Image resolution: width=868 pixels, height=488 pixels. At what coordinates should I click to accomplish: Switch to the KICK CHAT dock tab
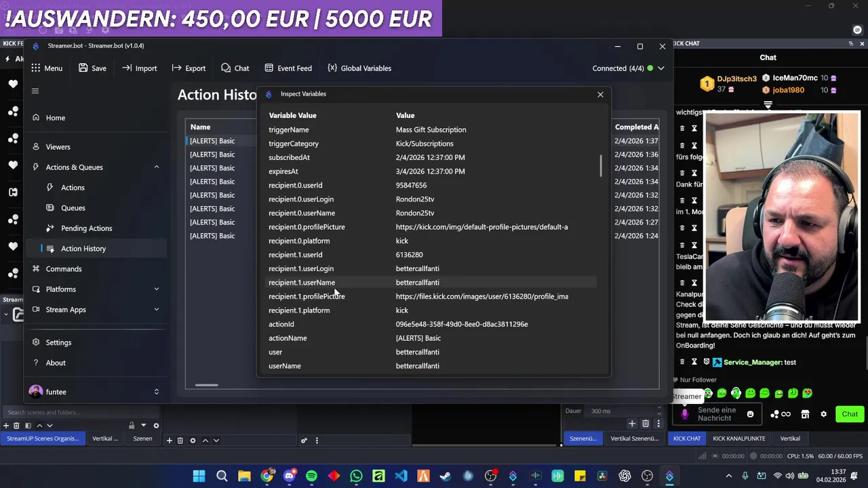point(686,439)
